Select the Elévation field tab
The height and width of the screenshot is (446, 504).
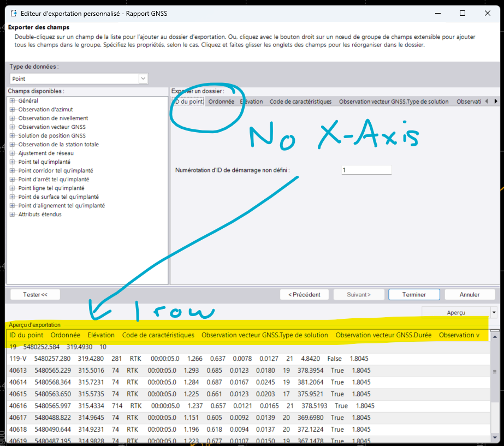click(x=251, y=102)
